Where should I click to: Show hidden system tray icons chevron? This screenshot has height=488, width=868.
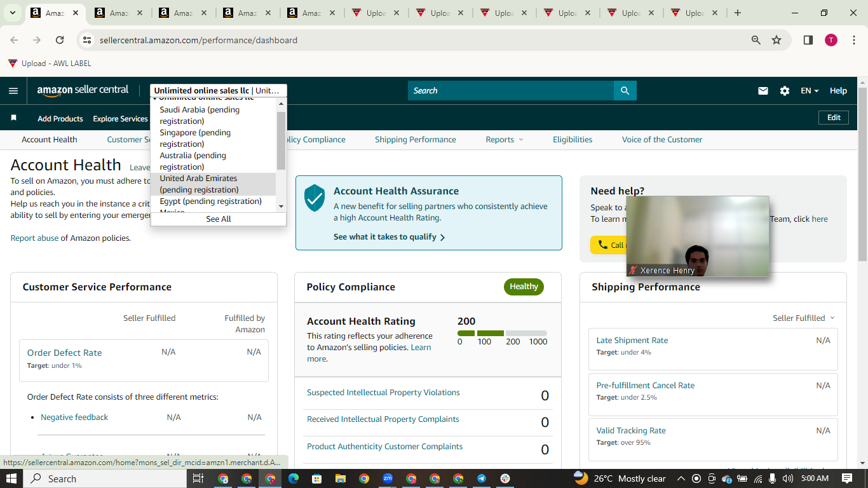click(681, 478)
